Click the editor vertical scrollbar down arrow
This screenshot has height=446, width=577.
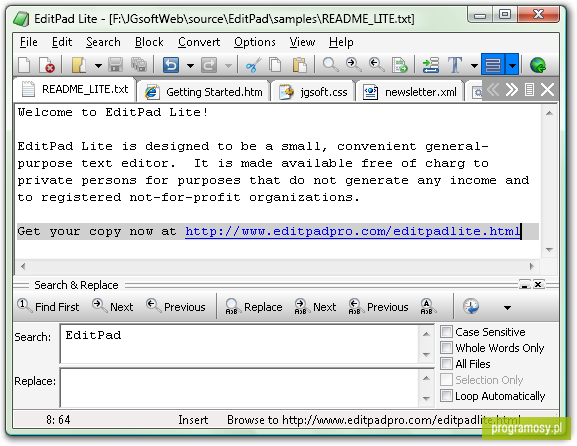(549, 250)
